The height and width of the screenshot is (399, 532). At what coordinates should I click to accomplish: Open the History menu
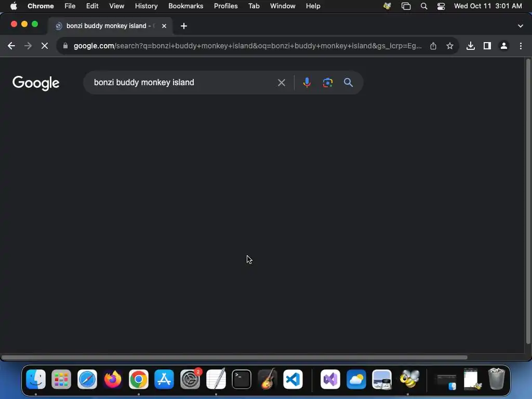click(x=146, y=6)
